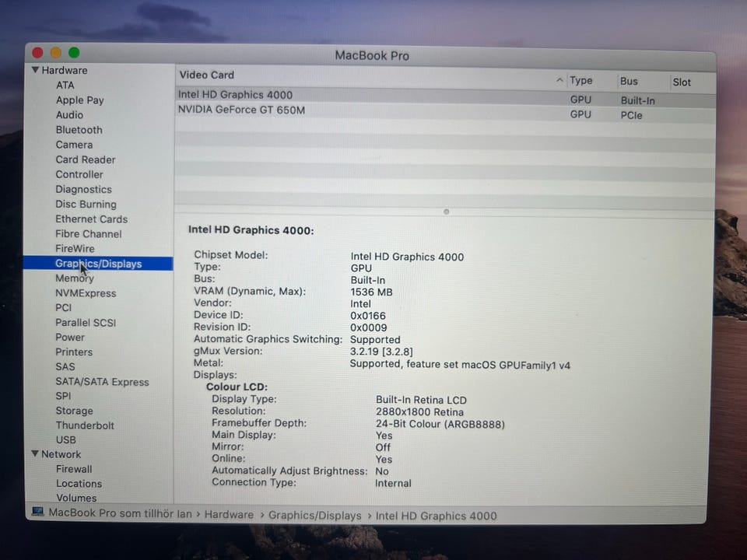Sort by the Bus column header
Screen dimensions: 747x560
(629, 81)
